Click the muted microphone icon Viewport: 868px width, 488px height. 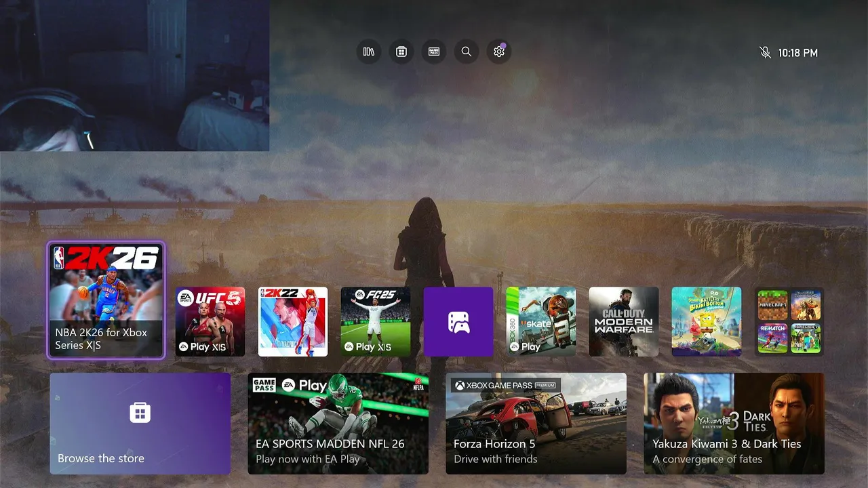coord(766,52)
